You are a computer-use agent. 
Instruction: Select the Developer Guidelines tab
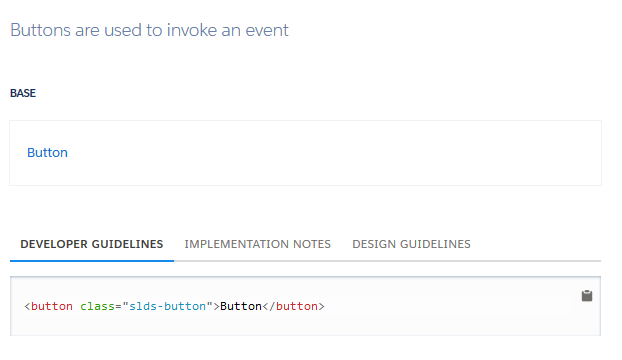(x=92, y=244)
